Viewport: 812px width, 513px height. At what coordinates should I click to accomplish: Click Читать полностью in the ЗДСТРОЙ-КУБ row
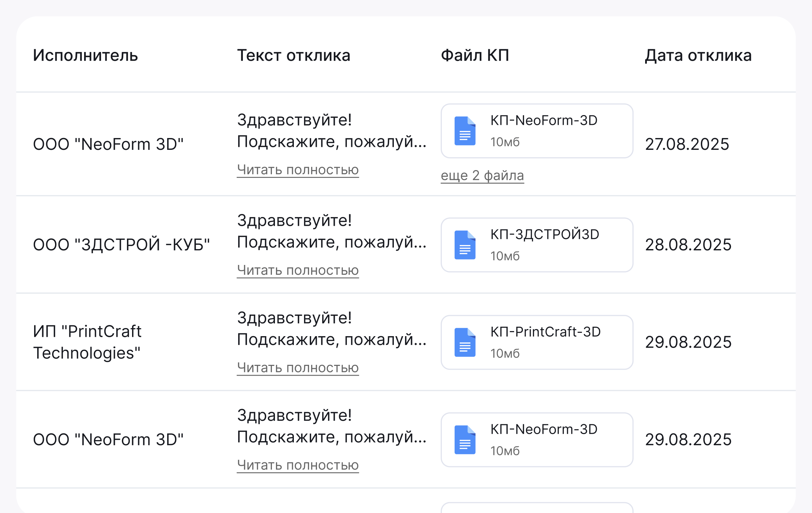(298, 270)
